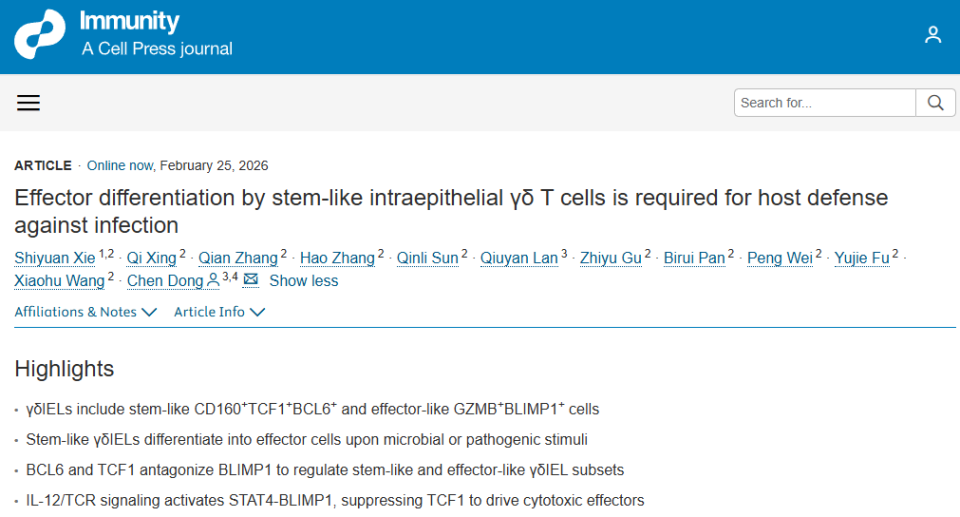Click author Xiaohu Wang's name

coord(60,281)
